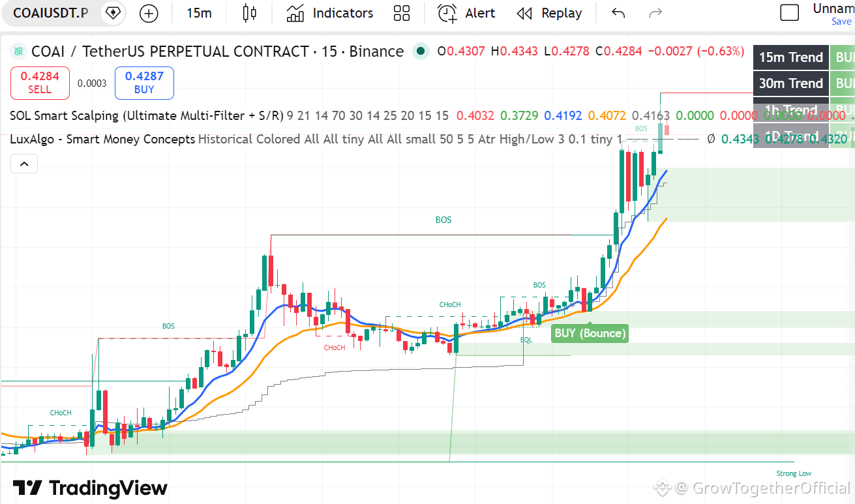Click the redo arrow icon
The image size is (855, 504).
(655, 13)
